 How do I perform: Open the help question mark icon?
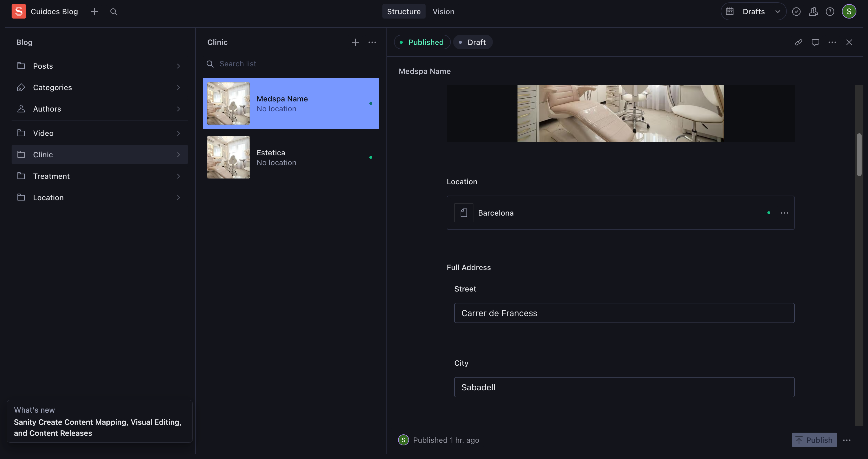830,12
